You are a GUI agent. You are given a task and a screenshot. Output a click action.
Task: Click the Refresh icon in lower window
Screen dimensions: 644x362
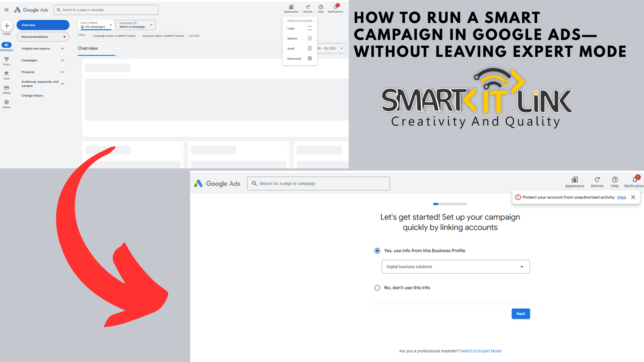coord(597,180)
